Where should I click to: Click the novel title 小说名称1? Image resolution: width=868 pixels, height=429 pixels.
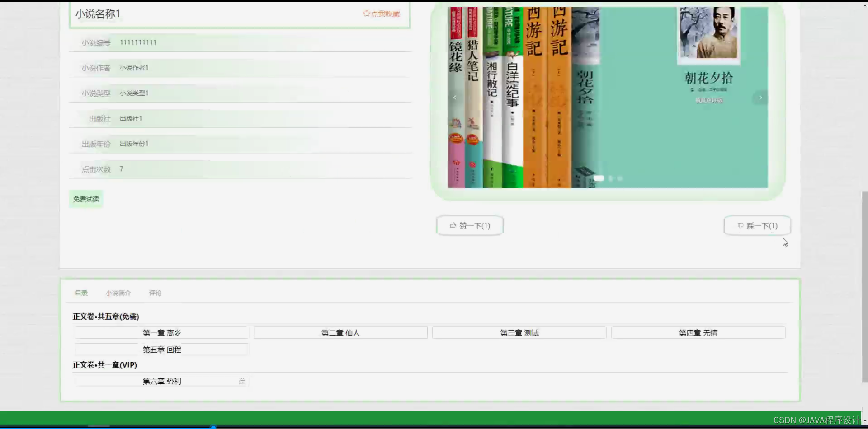coord(98,14)
